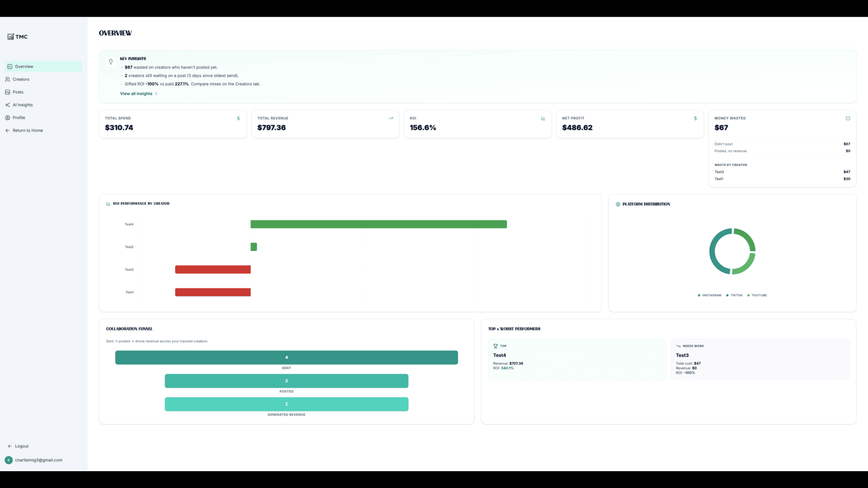Click the info icon on Money Wasted card
The image size is (868, 488).
pyautogui.click(x=848, y=118)
